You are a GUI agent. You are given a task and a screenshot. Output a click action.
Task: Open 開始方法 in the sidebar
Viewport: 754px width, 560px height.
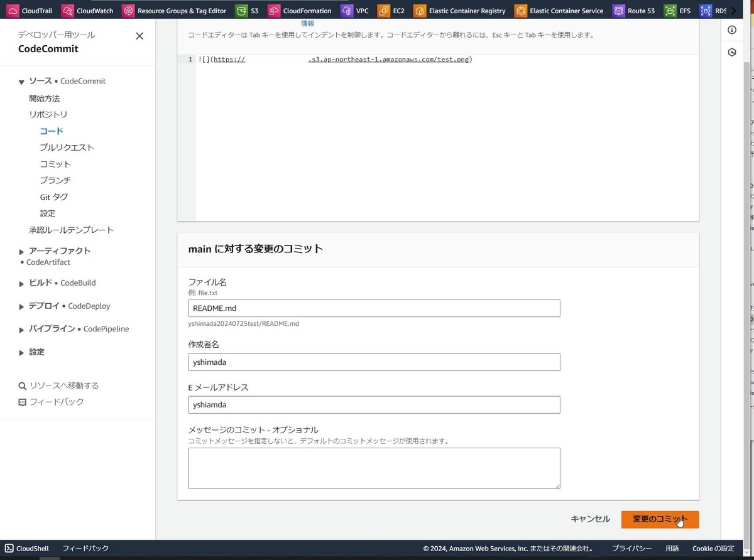(x=45, y=98)
